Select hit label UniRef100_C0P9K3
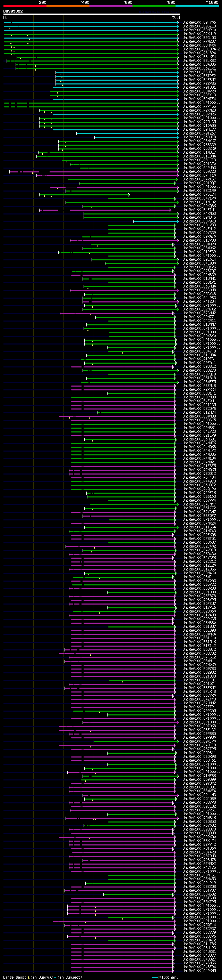The image size is (222, 980). point(199,221)
